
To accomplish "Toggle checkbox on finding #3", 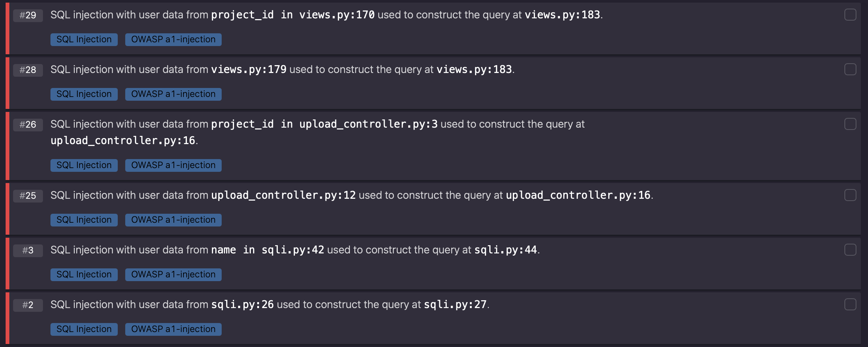I will (850, 250).
